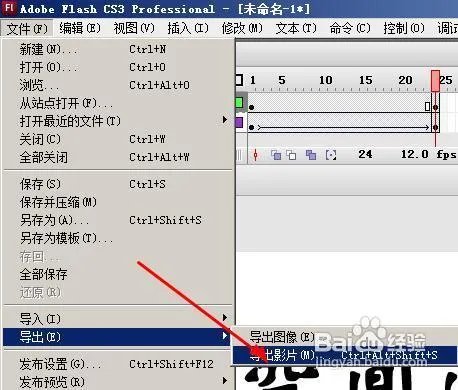Open the 视图(V) menu
458x390 pixels.
(134, 28)
